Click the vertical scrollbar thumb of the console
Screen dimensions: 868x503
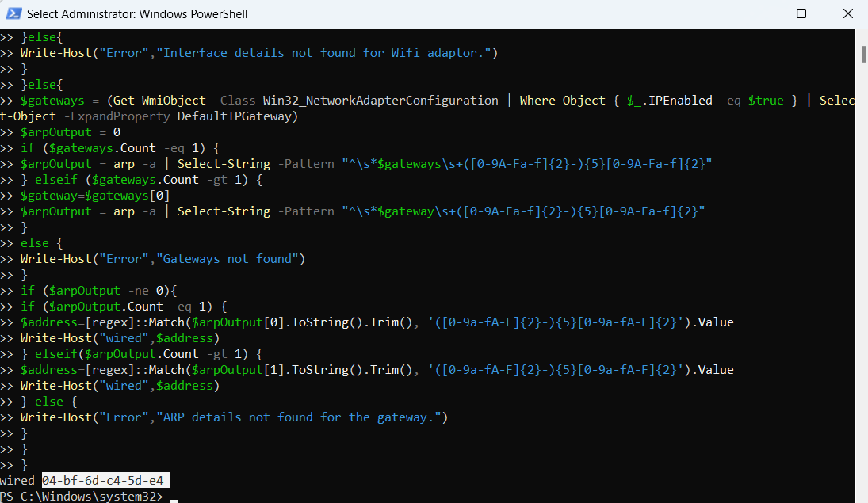pos(863,54)
